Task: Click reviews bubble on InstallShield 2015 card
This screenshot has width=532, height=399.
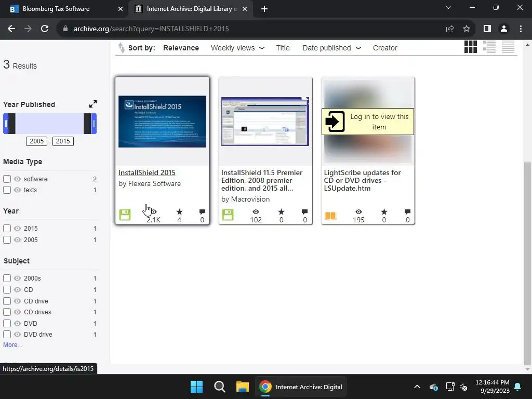Action: (x=202, y=212)
